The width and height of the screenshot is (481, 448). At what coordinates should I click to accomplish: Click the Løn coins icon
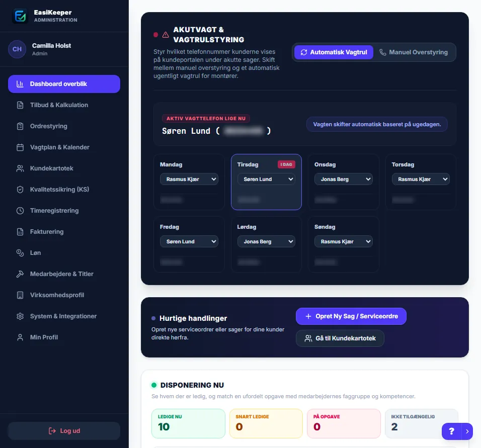(20, 253)
